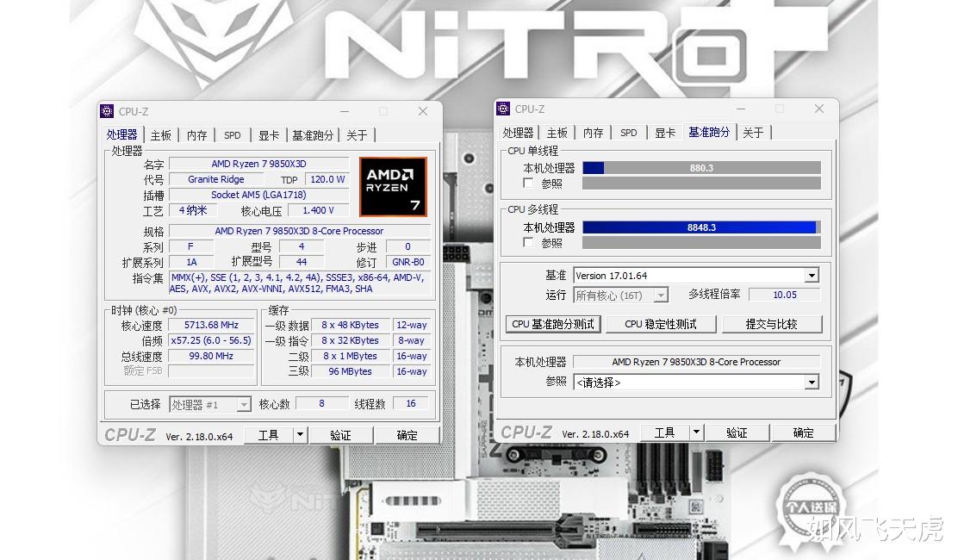Click 验证 button in right window

tap(737, 432)
